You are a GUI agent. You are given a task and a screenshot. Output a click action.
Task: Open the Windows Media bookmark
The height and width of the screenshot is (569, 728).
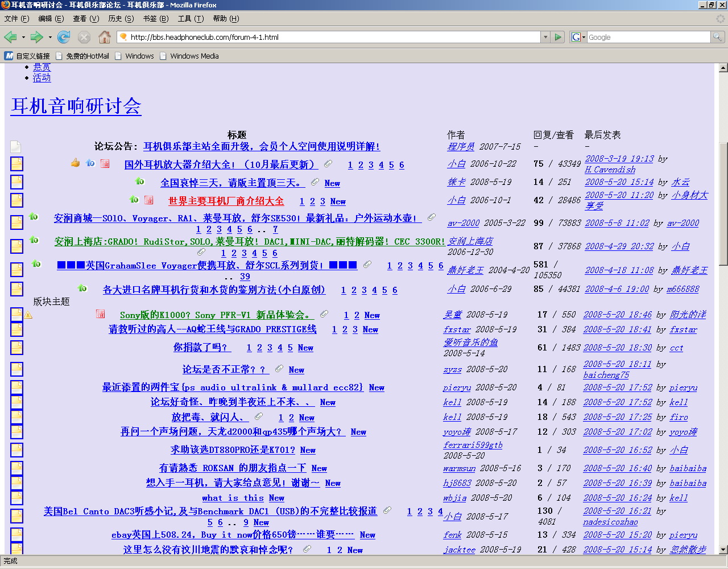(189, 56)
